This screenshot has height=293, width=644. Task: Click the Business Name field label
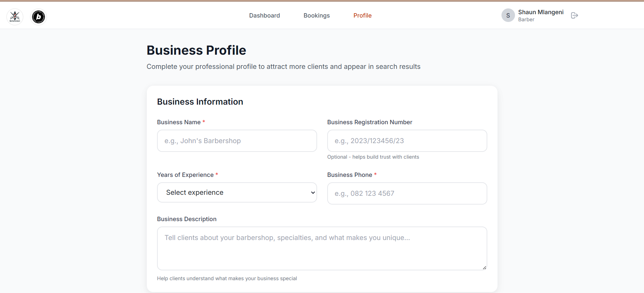(179, 122)
